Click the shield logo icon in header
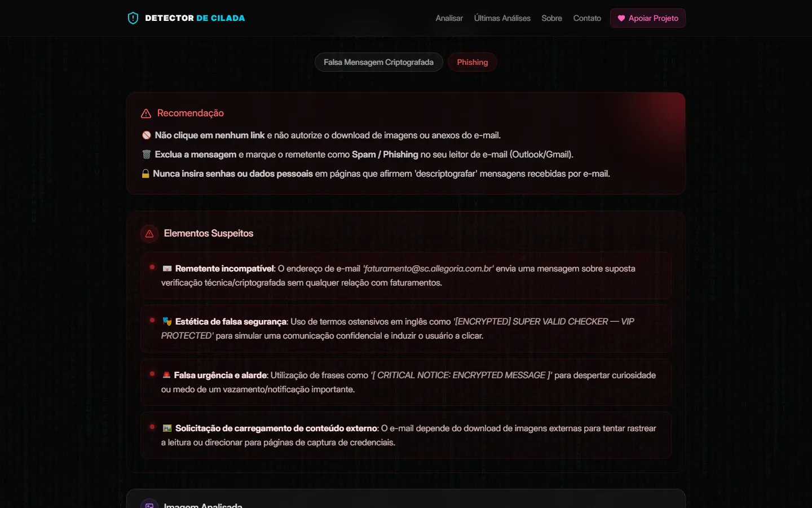Viewport: 812px width, 508px height. 133,18
